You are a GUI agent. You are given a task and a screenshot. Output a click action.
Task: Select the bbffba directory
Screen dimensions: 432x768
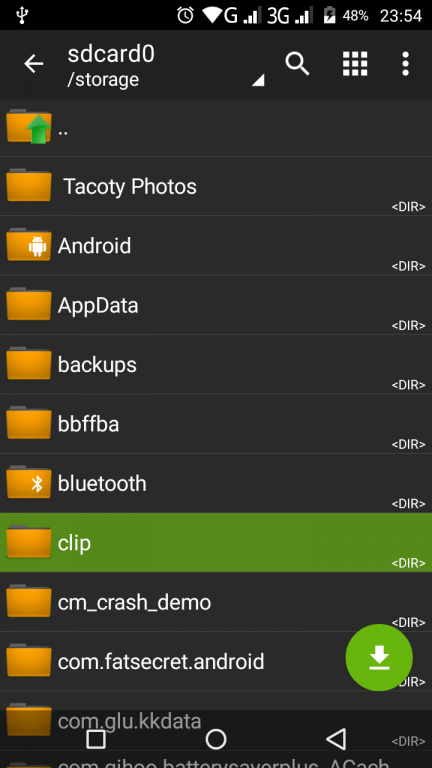coord(216,424)
